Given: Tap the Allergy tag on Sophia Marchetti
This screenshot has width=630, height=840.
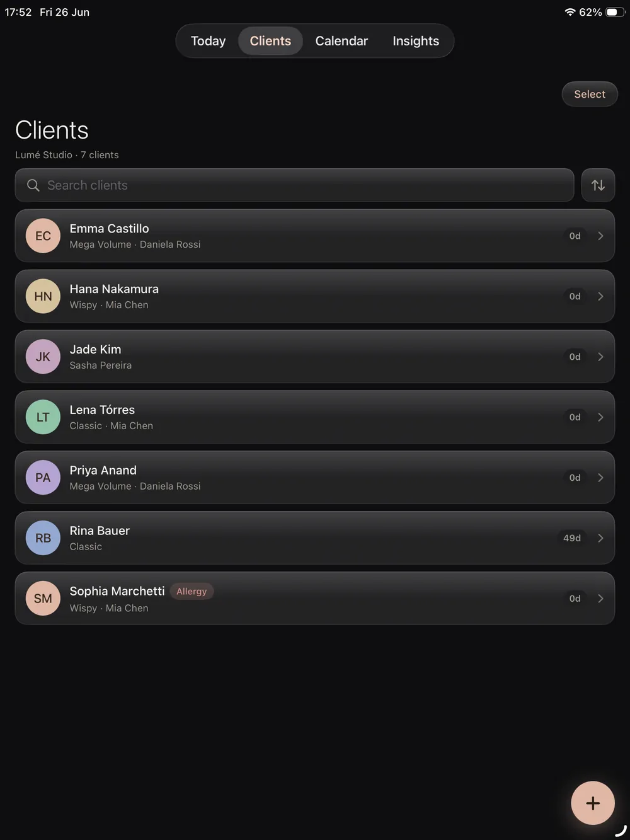Looking at the screenshot, I should pyautogui.click(x=192, y=592).
